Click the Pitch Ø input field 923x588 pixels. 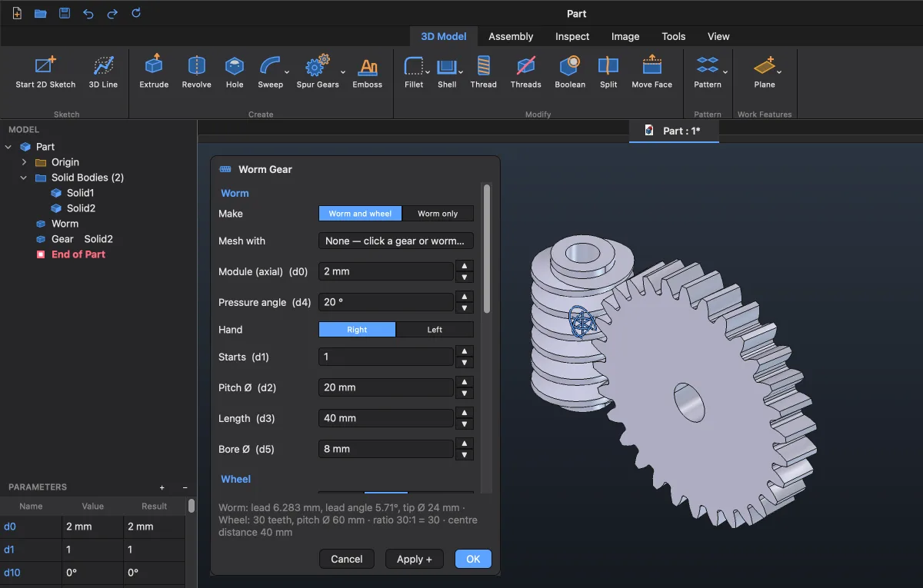386,387
